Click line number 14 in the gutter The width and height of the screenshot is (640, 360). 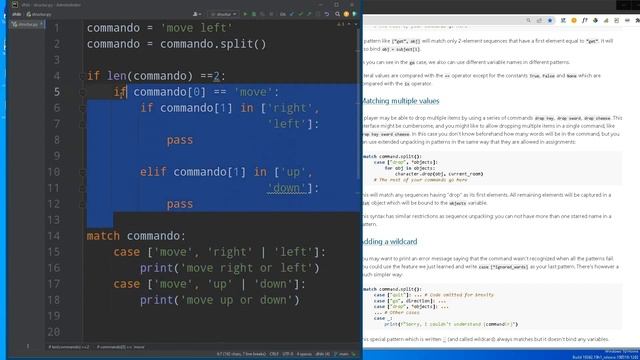tap(54, 236)
